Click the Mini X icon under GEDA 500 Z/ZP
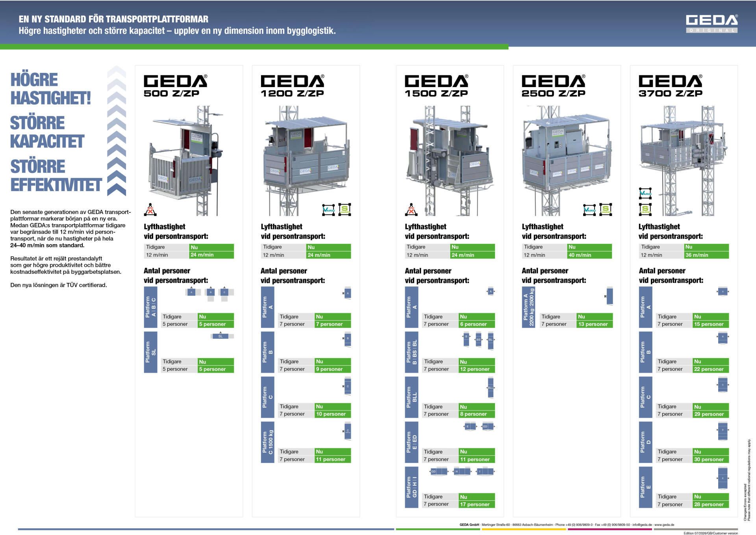756x535 pixels. [150, 210]
